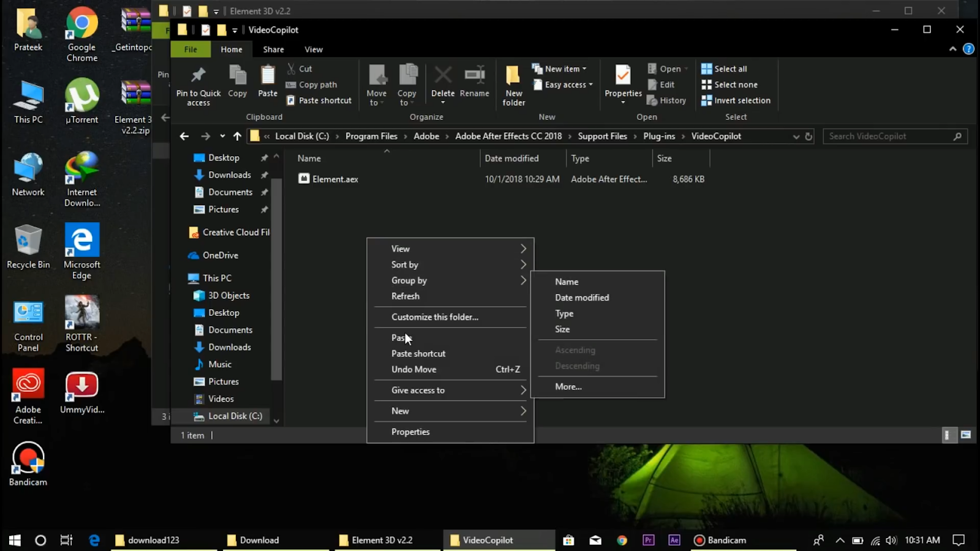The width and height of the screenshot is (980, 551).
Task: Click Copy path in the ribbon
Action: click(x=312, y=84)
